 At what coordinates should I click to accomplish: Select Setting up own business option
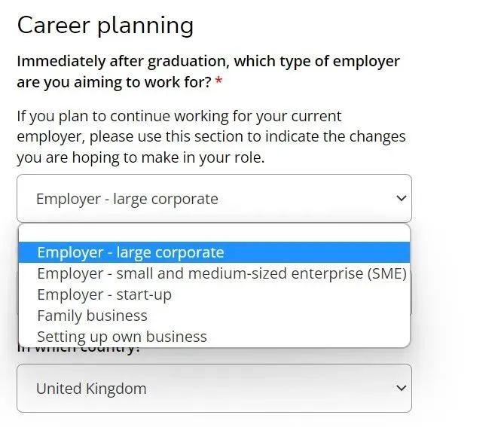[121, 337]
